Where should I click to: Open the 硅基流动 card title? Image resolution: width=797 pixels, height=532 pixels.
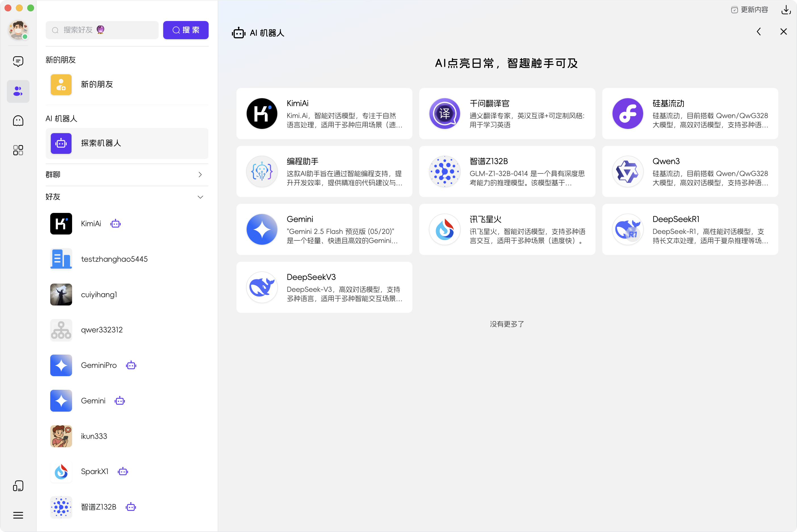(668, 104)
